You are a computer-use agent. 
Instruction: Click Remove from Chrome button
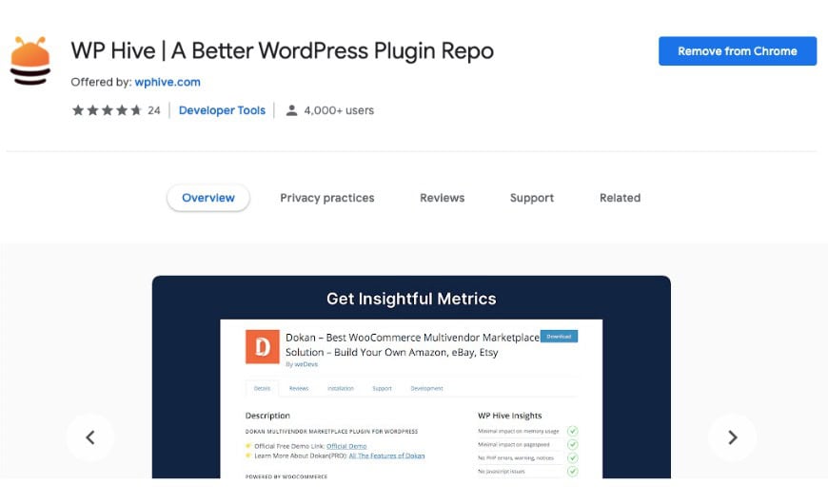coord(738,51)
